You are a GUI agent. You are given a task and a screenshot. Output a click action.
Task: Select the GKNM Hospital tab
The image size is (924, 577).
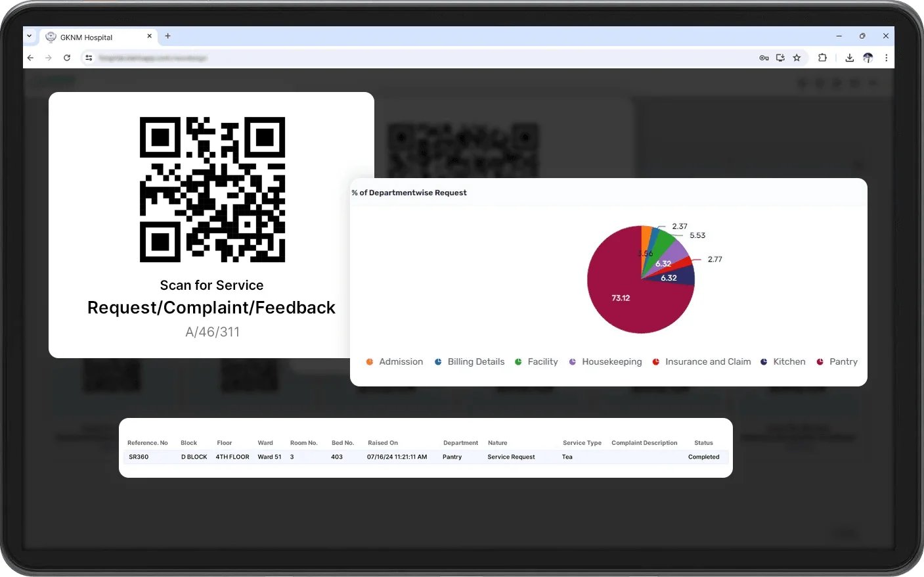point(99,37)
